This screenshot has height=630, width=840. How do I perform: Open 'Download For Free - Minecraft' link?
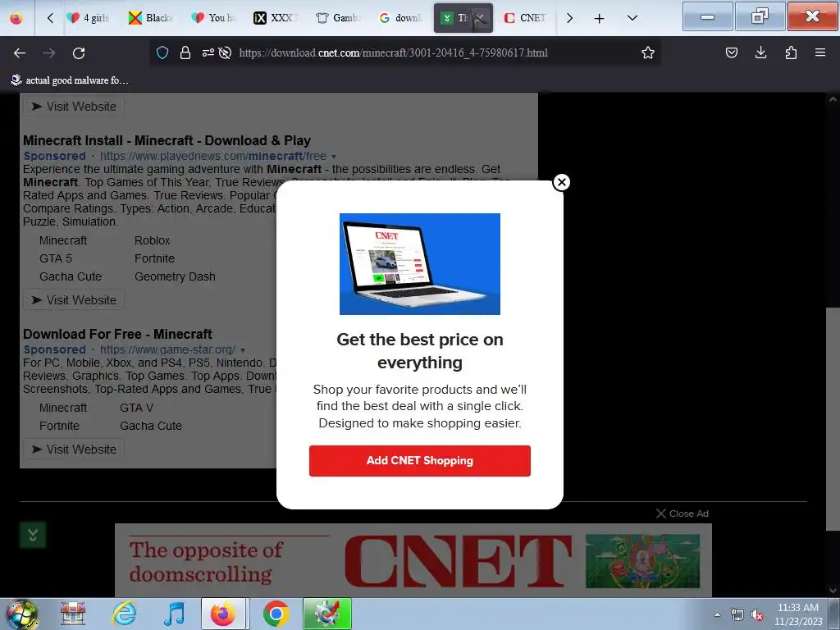pyautogui.click(x=117, y=335)
